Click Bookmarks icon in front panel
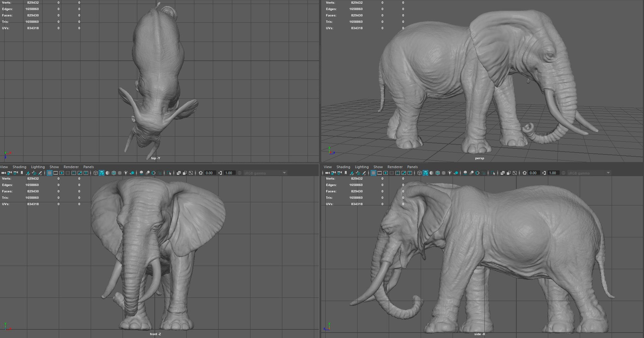Image resolution: width=644 pixels, height=338 pixels. (22, 173)
